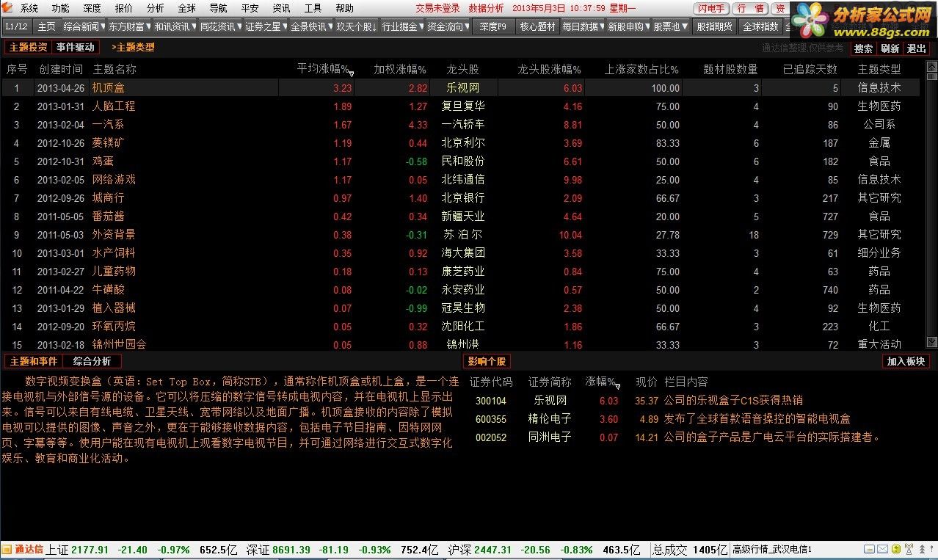This screenshot has height=560, width=938.
Task: Open the 分析 menu
Action: pos(155,9)
